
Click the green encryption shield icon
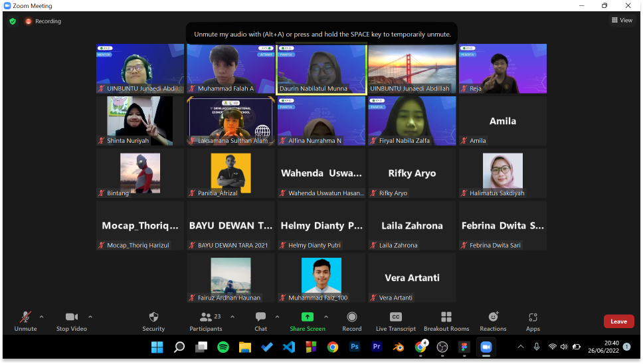(x=12, y=21)
